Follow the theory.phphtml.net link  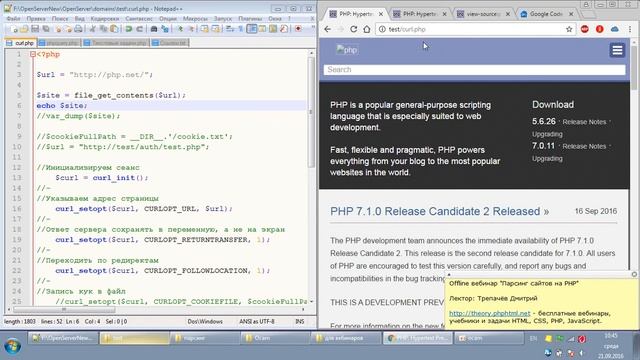(x=489, y=313)
